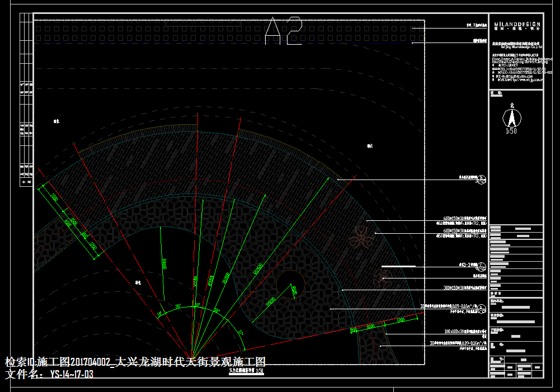The image size is (560, 392).
Task: Click the A2 sheet size label
Action: coord(284,31)
